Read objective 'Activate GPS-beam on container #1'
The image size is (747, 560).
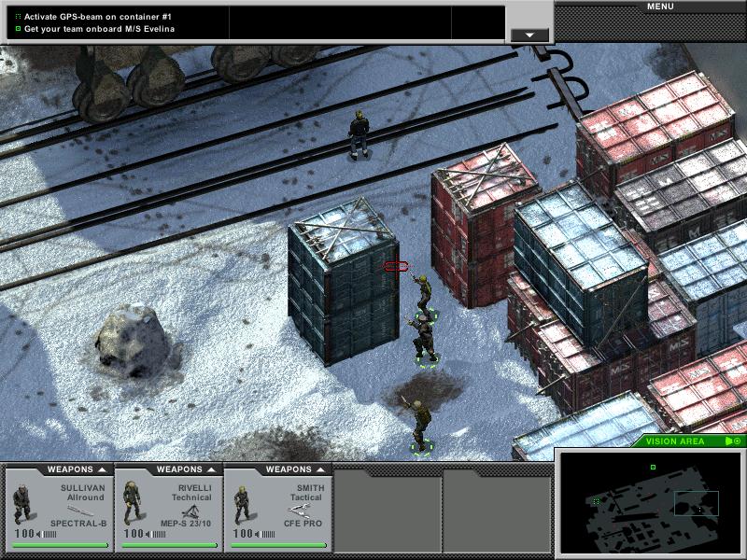tap(98, 17)
